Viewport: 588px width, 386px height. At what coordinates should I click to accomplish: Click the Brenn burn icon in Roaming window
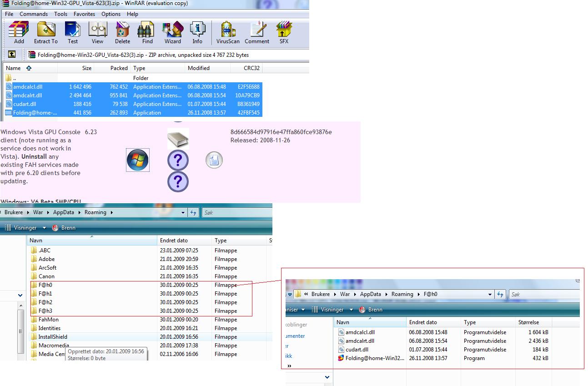55,228
